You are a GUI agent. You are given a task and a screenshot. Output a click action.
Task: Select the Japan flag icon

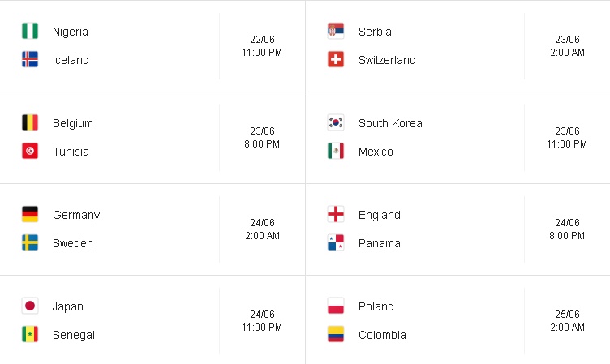point(30,306)
